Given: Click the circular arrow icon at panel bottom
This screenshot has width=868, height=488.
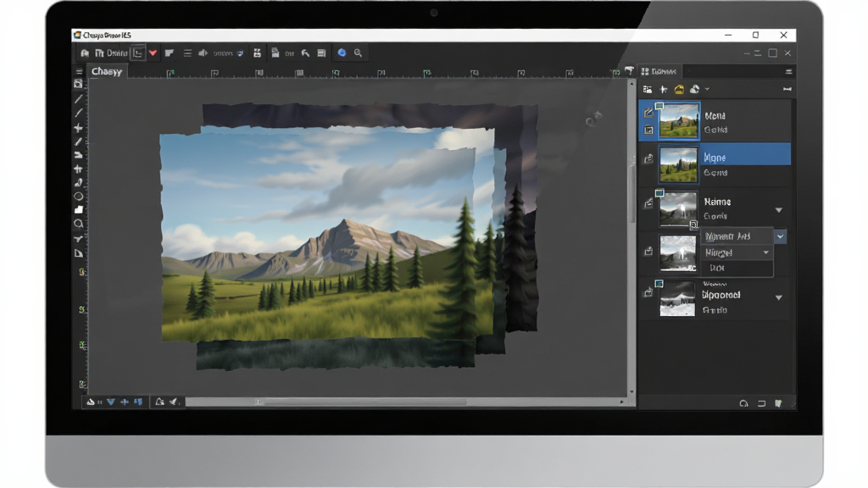Looking at the screenshot, I should (x=743, y=403).
